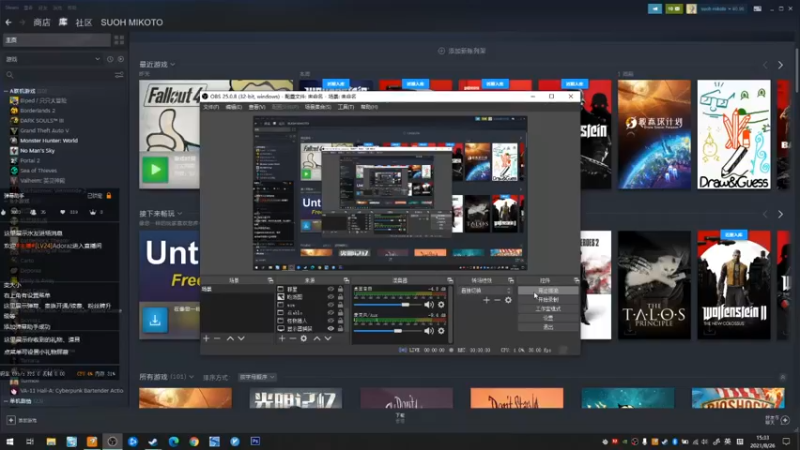800x450 pixels.
Task: Open Photoshop from the taskbar
Action: coord(255,441)
